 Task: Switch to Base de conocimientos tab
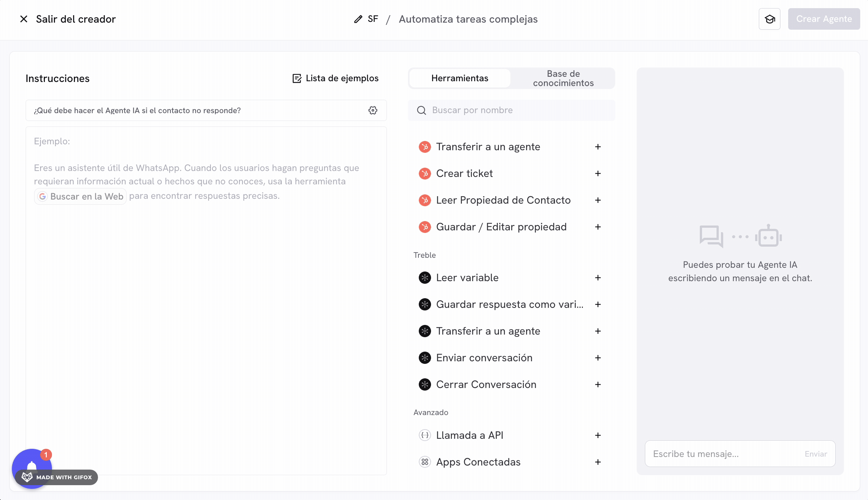click(563, 78)
